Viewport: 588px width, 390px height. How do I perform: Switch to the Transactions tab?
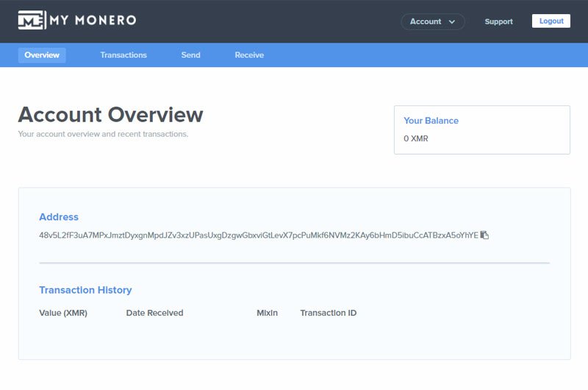[x=123, y=55]
